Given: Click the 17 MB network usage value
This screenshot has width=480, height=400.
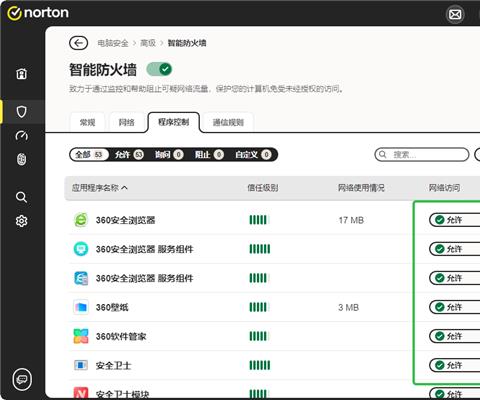Looking at the screenshot, I should (x=351, y=220).
